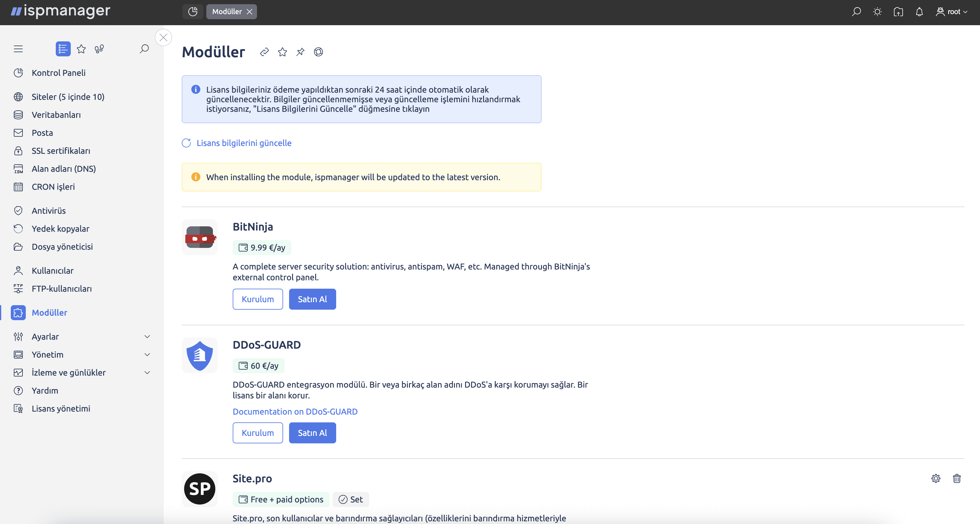Click the orange info icon in update warning

click(x=196, y=177)
